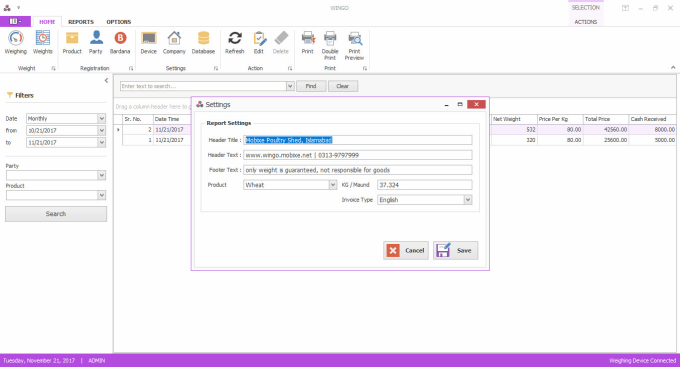
Task: Expand the Product filter dropdown
Action: (101, 195)
